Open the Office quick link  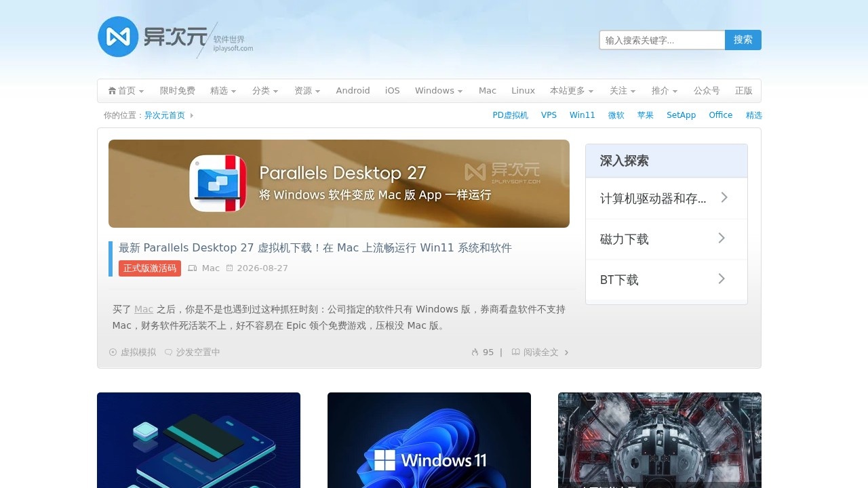[x=721, y=115]
